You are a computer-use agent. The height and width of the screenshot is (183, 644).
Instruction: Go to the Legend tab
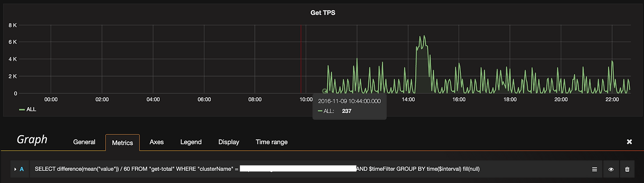pyautogui.click(x=191, y=142)
